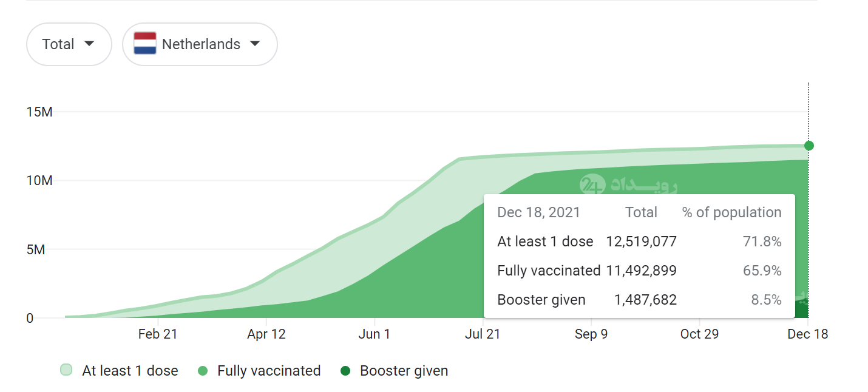Click the Jun 1 date axis label
The height and width of the screenshot is (392, 868).
(x=375, y=334)
